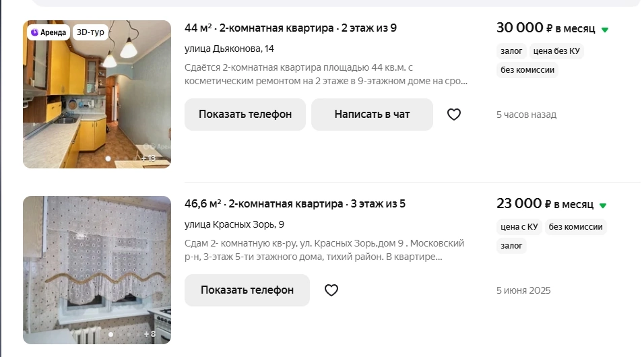
Task: Click the без комиссии tag under 30 000 ₽
Action: click(527, 70)
